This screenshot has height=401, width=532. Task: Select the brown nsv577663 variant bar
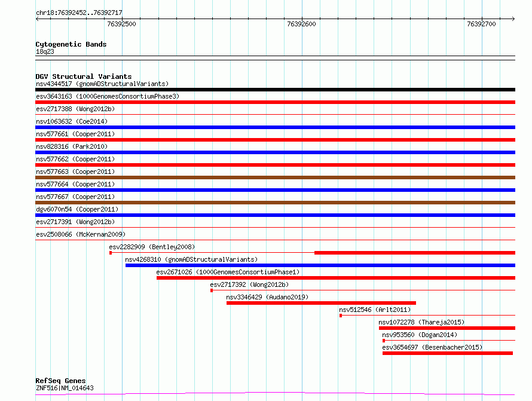click(x=275, y=177)
